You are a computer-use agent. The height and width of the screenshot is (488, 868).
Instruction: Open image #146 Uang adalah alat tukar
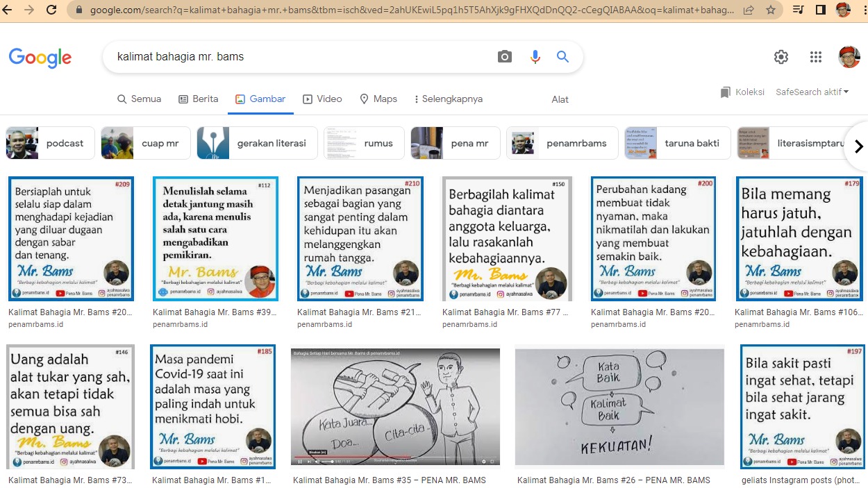click(x=71, y=407)
